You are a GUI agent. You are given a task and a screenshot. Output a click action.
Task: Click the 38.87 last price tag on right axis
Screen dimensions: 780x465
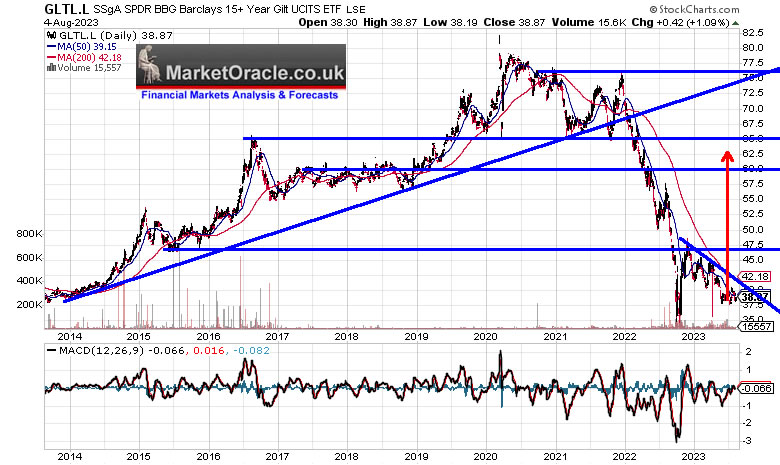tap(756, 297)
